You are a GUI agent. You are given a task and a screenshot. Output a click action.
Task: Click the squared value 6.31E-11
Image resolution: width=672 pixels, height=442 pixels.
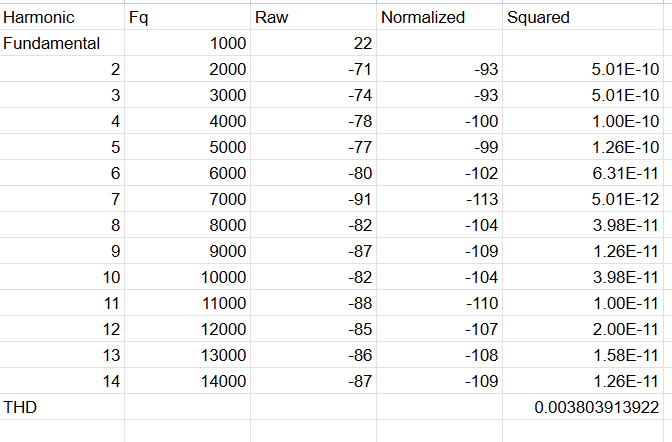[583, 173]
